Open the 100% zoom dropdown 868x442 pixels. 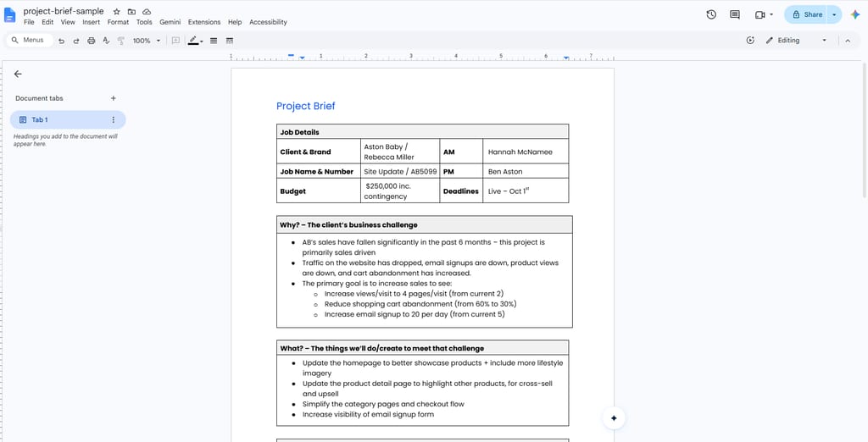tap(147, 41)
